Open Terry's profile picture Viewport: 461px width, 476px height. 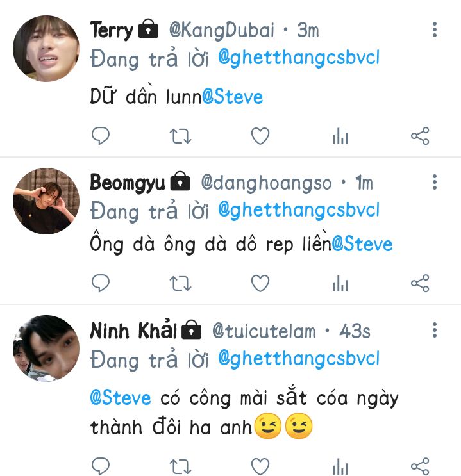pos(46,49)
